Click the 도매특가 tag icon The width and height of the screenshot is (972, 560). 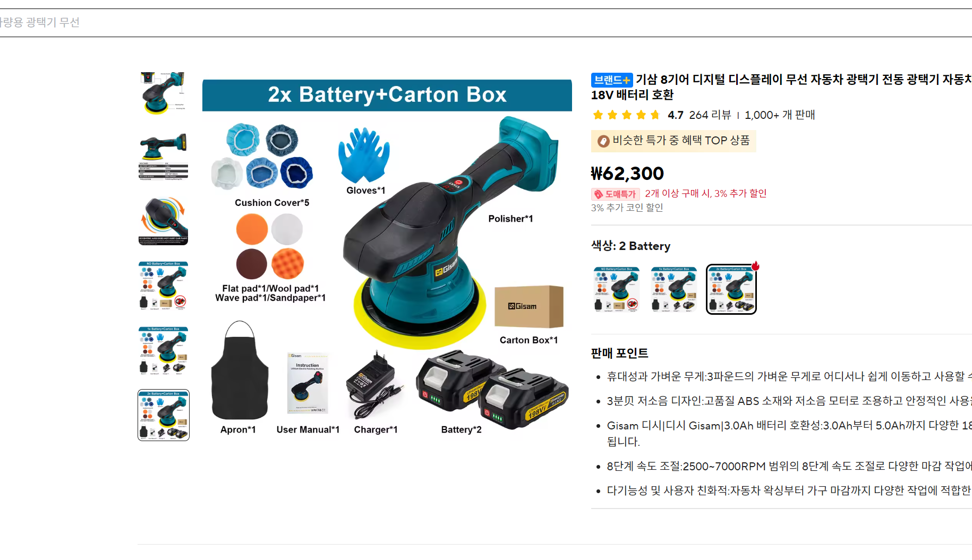click(x=598, y=194)
